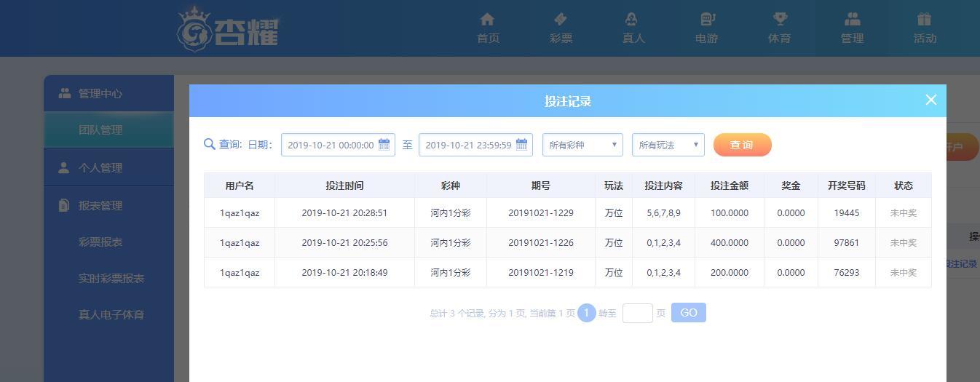Open 真人电子体育 in the sidebar
This screenshot has height=382, width=980.
(x=111, y=314)
